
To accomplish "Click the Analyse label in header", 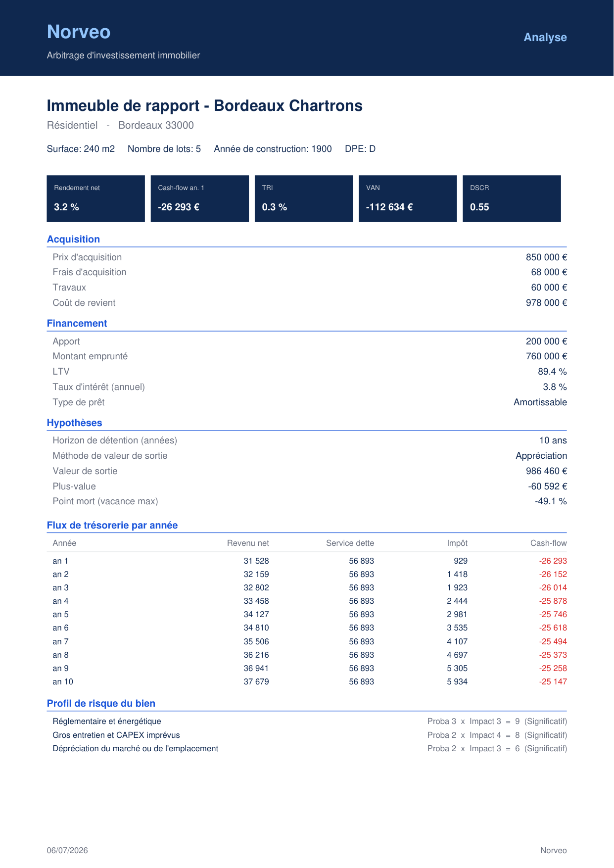I will pyautogui.click(x=545, y=38).
